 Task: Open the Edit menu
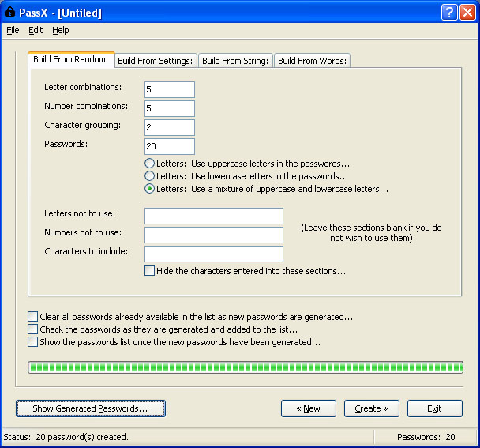36,30
